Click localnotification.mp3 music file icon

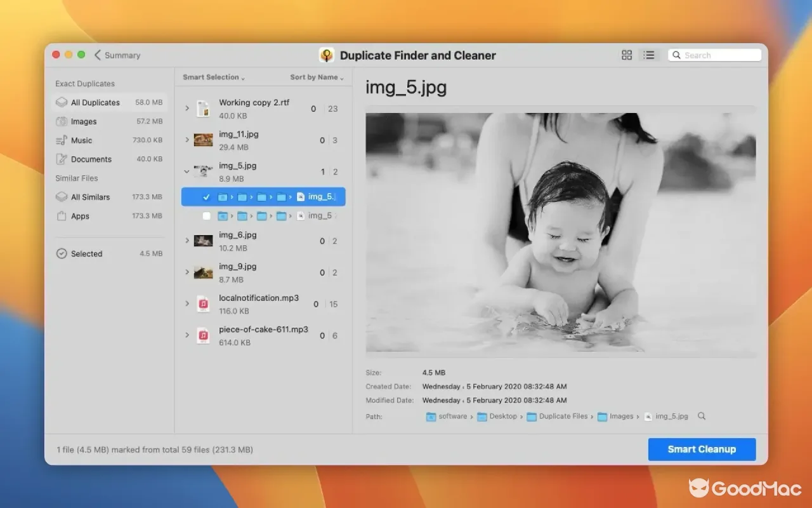(x=203, y=304)
